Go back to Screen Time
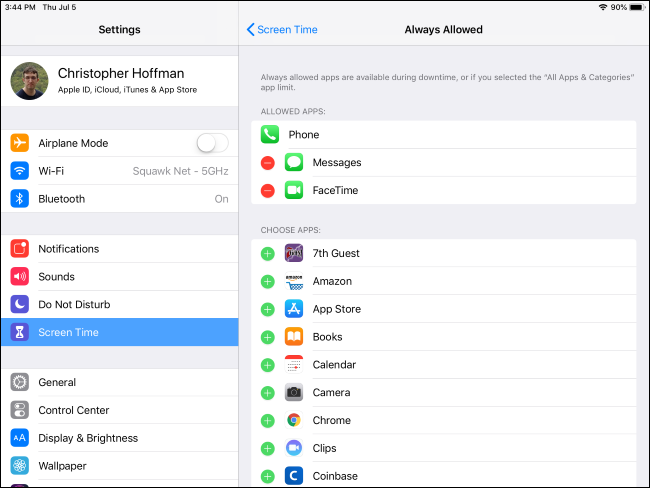 (282, 30)
